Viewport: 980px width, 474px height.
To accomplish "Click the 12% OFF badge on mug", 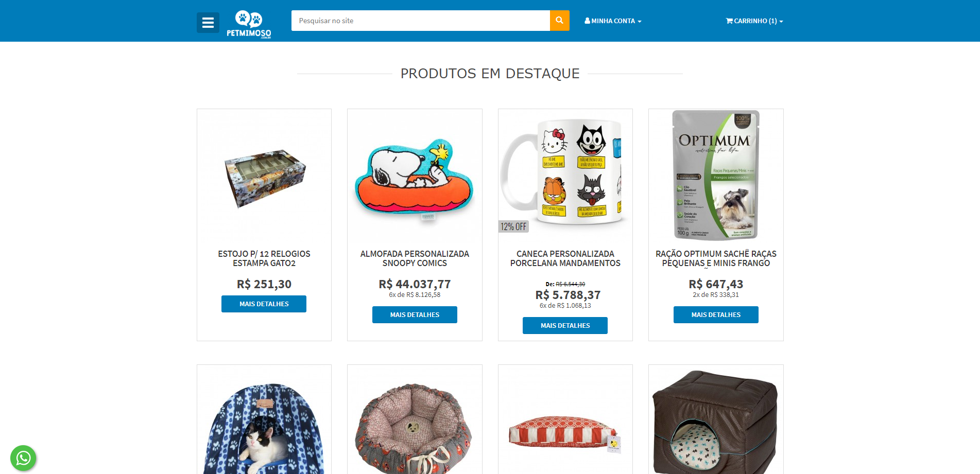I will click(513, 226).
